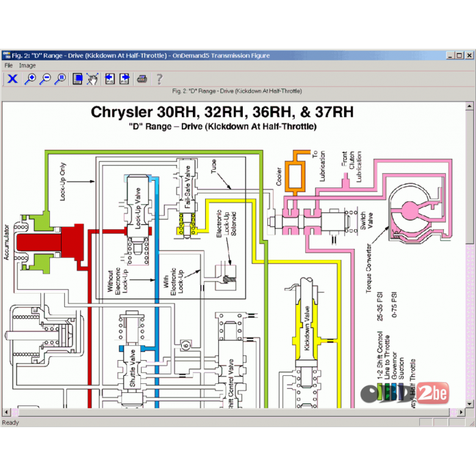The height and width of the screenshot is (476, 476).
Task: Go to next figure icon
Action: (124, 79)
